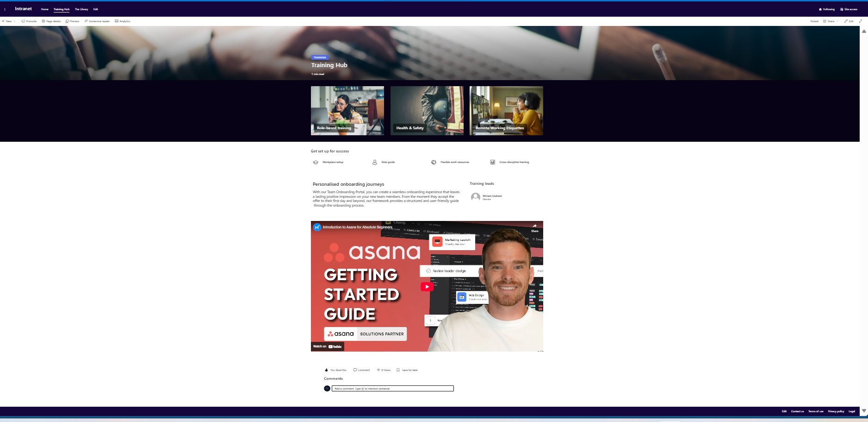
Task: Open the Home navigation item
Action: pos(44,9)
